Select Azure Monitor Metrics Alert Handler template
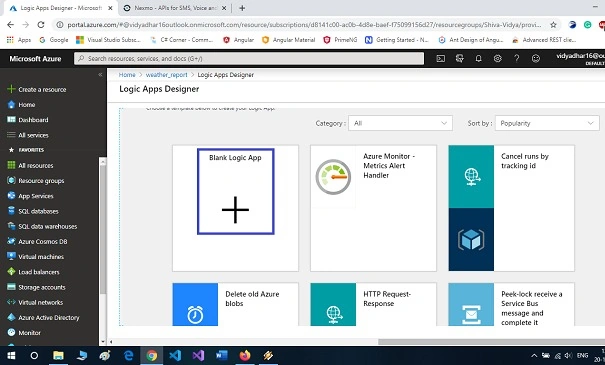 [x=373, y=208]
